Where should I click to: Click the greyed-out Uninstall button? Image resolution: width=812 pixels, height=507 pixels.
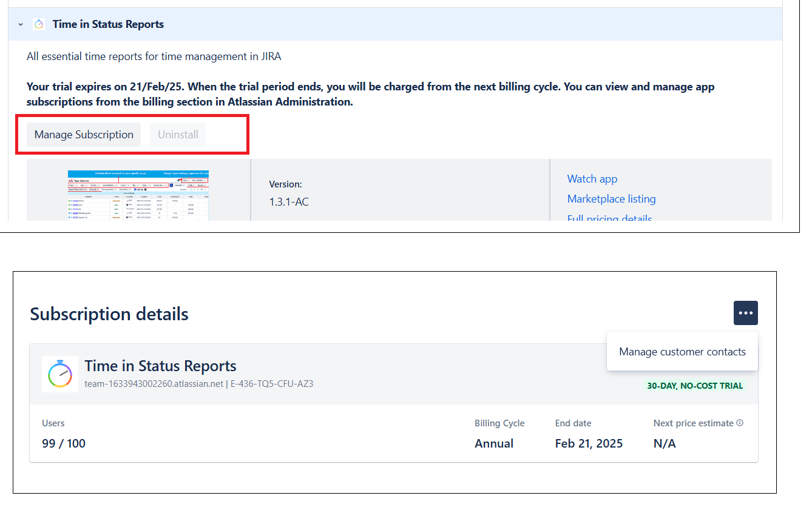[x=178, y=135]
